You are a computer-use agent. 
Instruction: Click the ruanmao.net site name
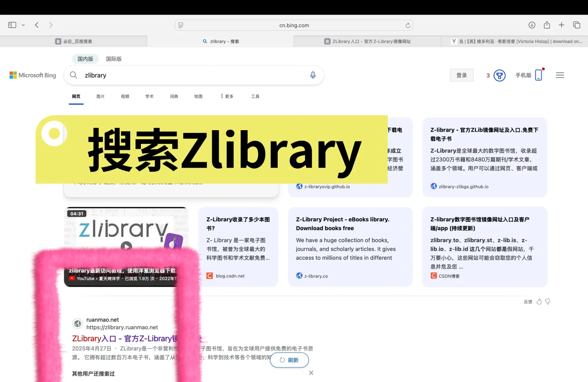[x=103, y=320]
